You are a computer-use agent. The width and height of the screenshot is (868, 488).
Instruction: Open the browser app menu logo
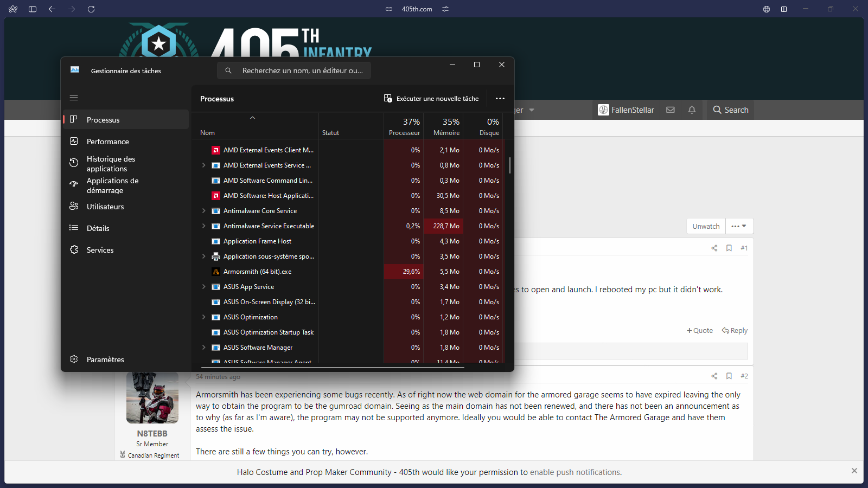[13, 9]
